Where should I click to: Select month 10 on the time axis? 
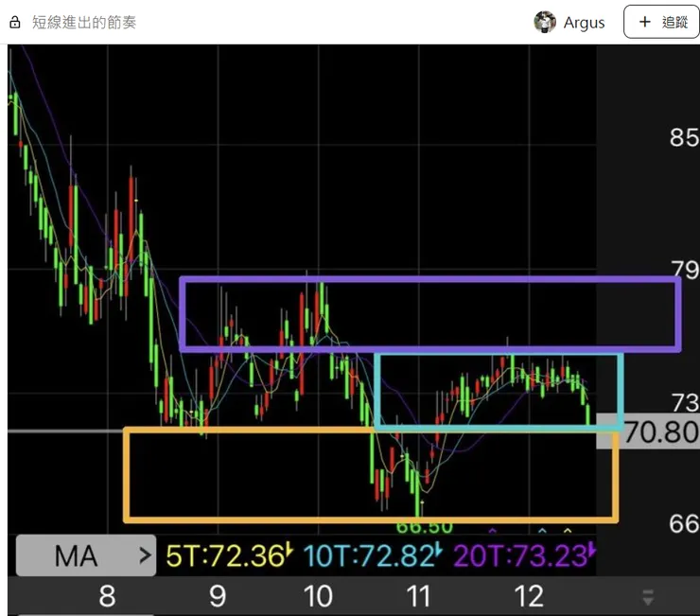pyautogui.click(x=318, y=596)
